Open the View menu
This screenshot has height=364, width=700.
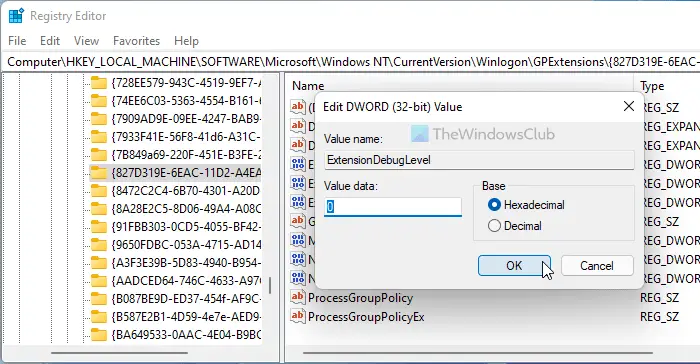[86, 41]
